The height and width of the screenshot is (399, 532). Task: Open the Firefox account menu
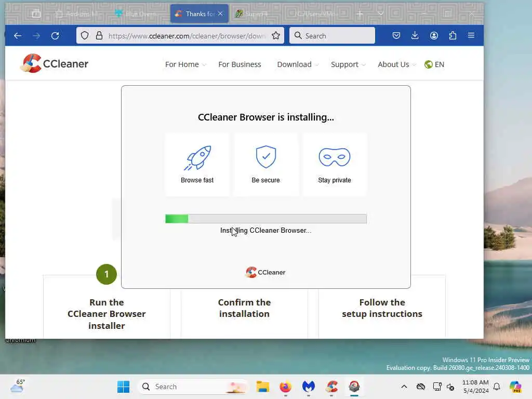[434, 36]
